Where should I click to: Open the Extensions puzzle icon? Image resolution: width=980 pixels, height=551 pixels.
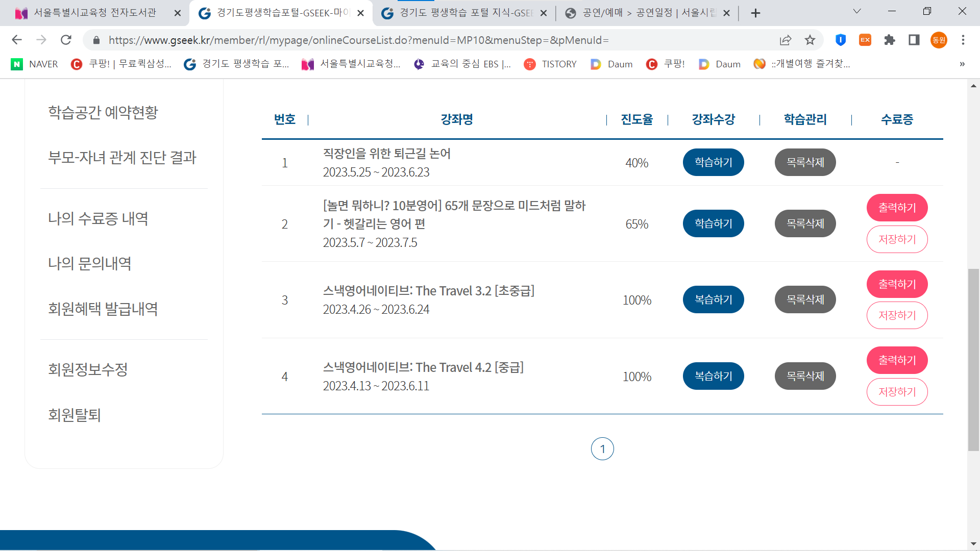point(890,40)
